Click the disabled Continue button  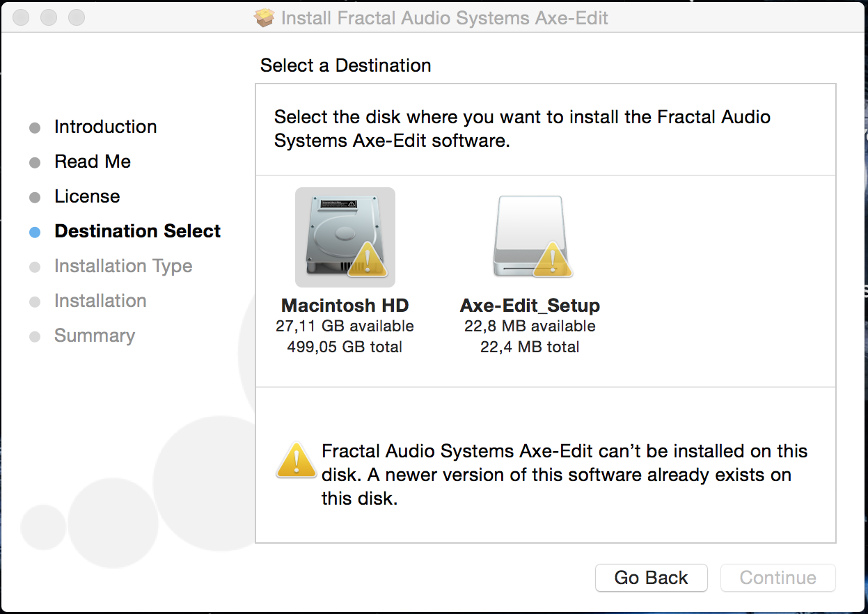pos(778,578)
